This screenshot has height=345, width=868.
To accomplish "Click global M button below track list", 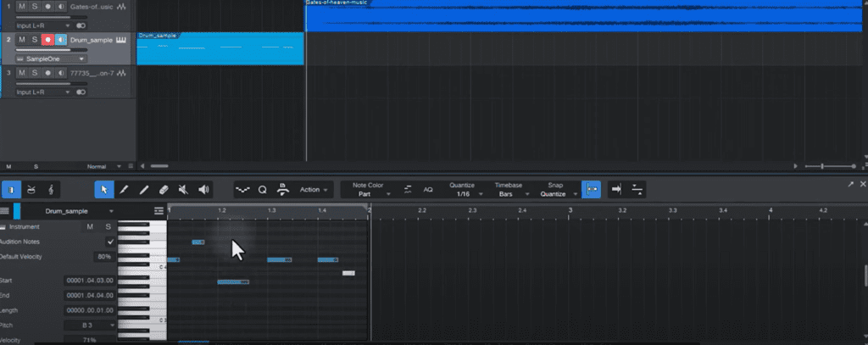I will [x=8, y=166].
